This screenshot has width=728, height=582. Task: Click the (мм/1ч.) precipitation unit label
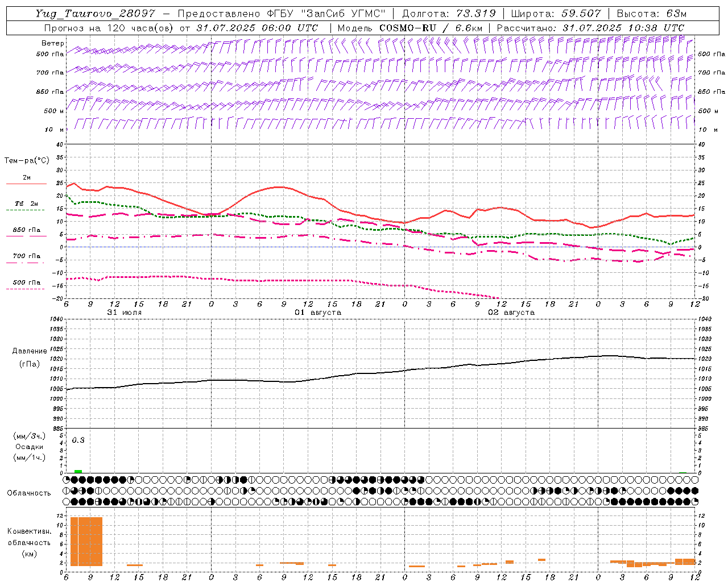click(30, 458)
